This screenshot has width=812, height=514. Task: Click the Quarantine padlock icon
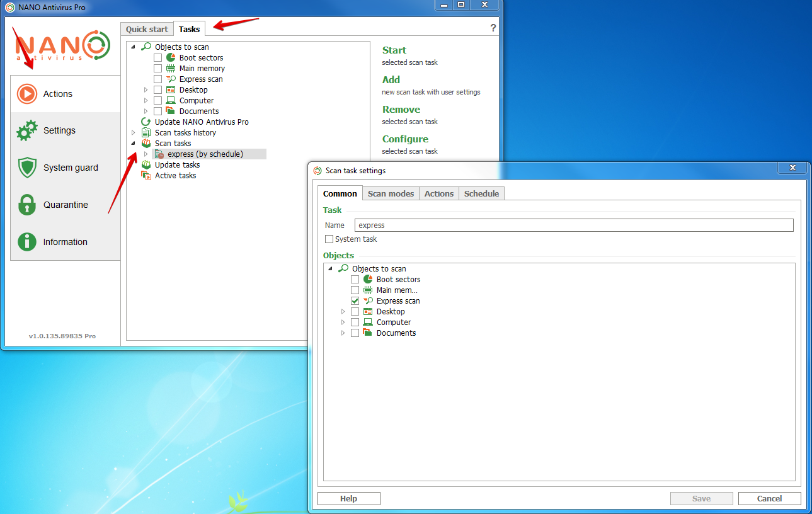tap(27, 205)
